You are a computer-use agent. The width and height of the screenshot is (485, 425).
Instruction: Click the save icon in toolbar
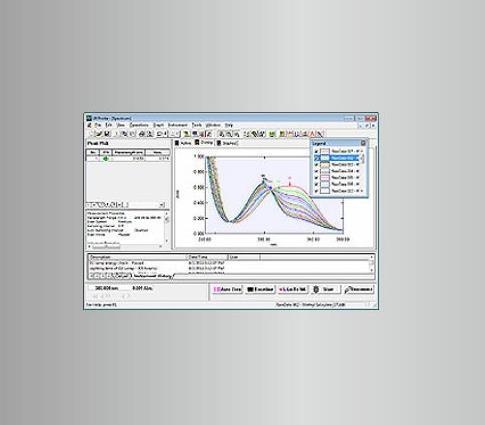click(107, 134)
